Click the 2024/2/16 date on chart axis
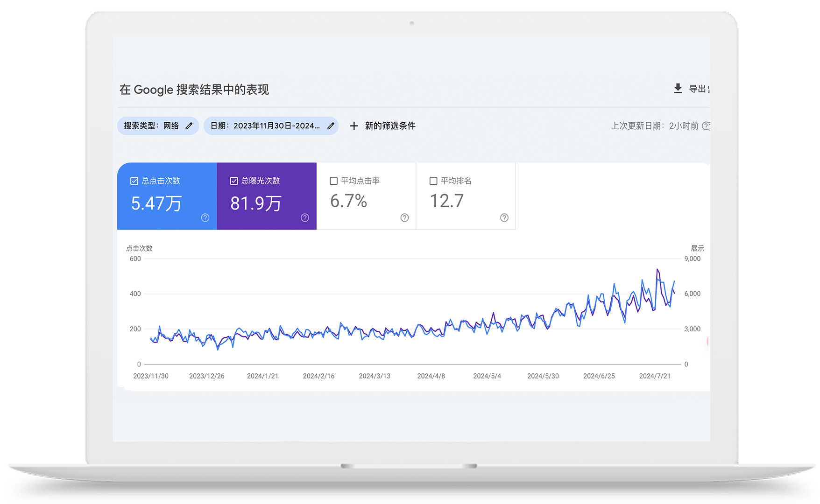This screenshot has width=820, height=504. (x=318, y=376)
